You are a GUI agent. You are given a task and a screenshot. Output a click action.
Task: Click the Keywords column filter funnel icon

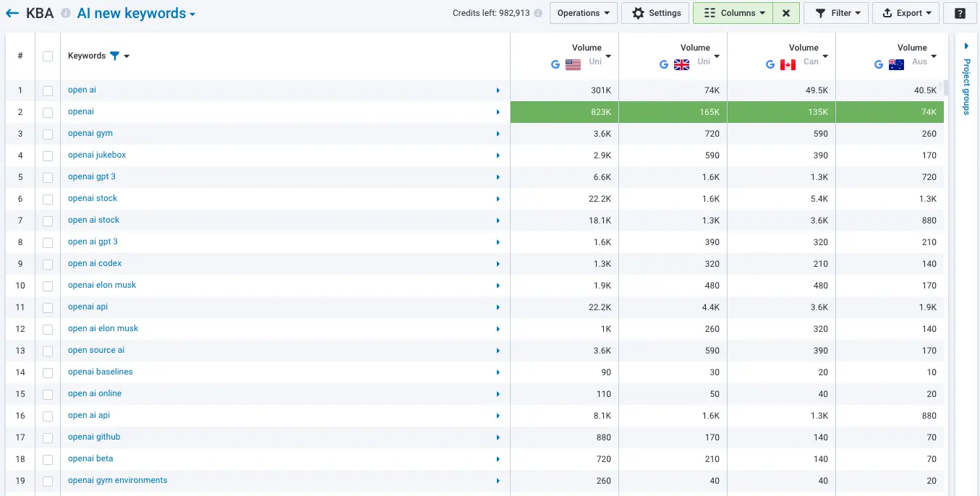(x=114, y=56)
